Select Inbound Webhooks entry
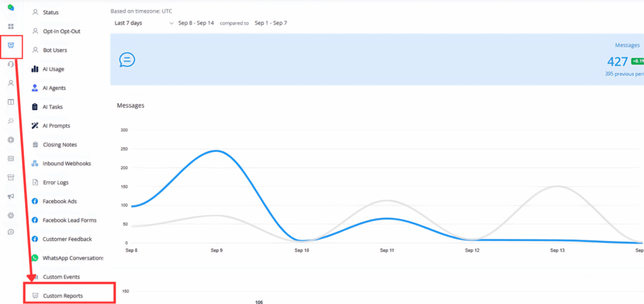This screenshot has width=644, height=304. [x=67, y=164]
